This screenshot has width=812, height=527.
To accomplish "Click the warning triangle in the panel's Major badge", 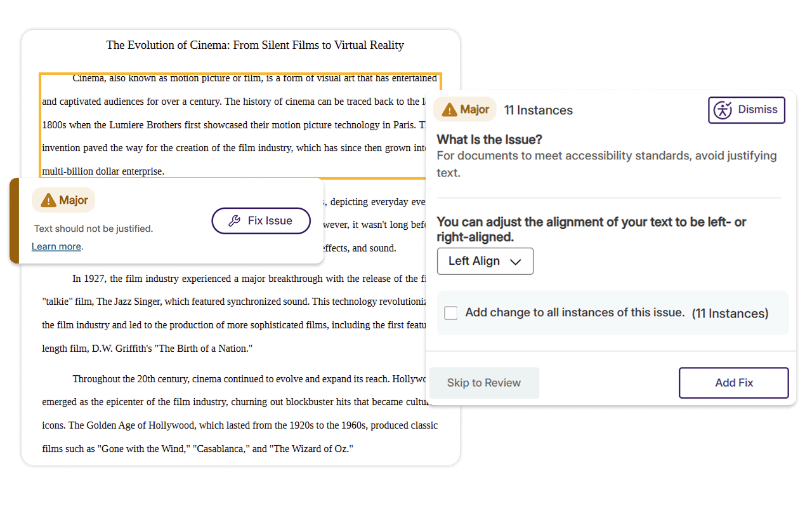I will (x=449, y=110).
